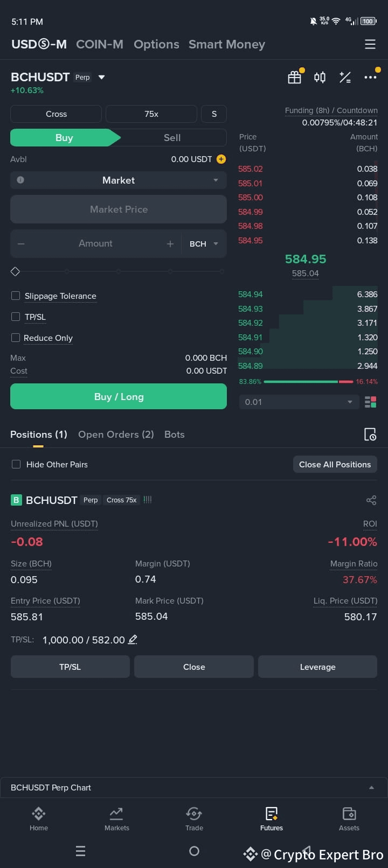Check Hide Other Pairs
Image resolution: width=388 pixels, height=868 pixels.
pyautogui.click(x=16, y=464)
